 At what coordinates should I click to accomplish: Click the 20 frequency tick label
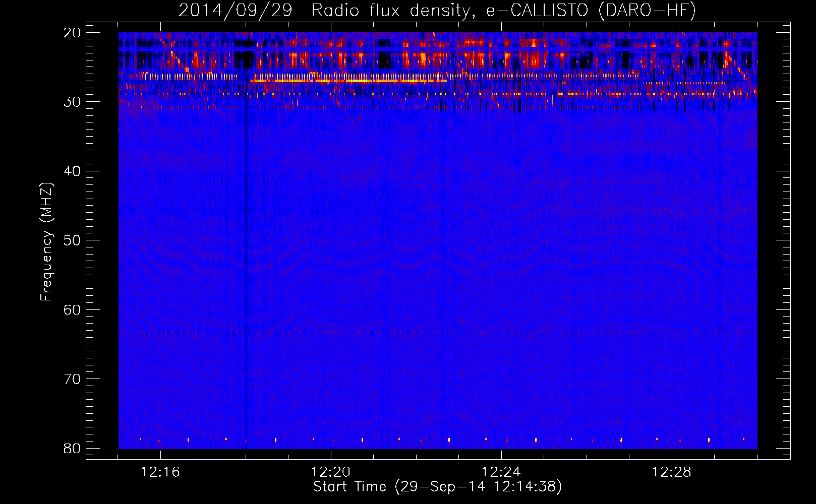tap(72, 33)
